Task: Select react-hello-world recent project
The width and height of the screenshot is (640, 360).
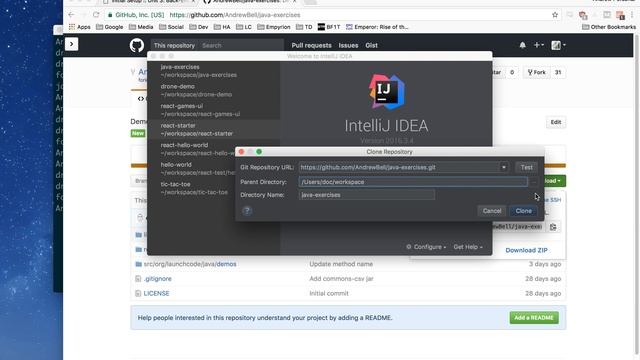Action: [192, 149]
